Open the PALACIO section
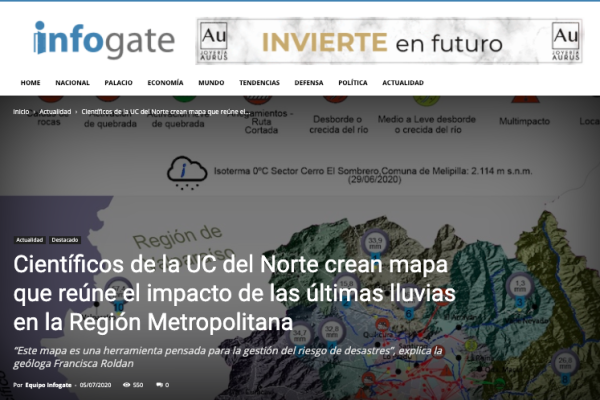 click(118, 83)
